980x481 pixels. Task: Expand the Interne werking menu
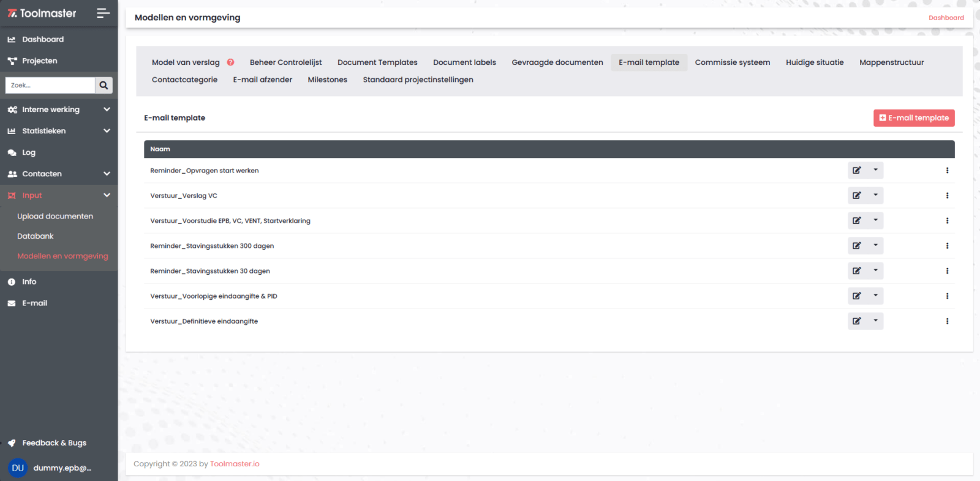point(59,110)
